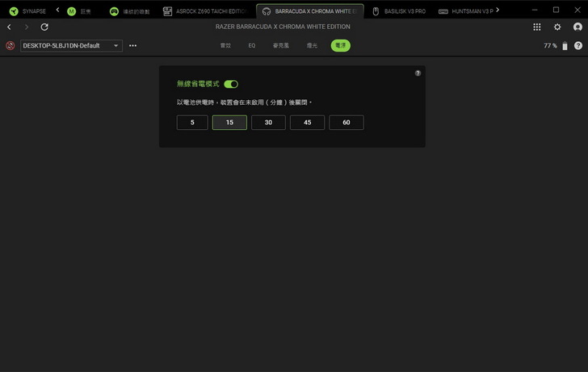This screenshot has height=372, width=588.
Task: Open the green M macro tab
Action: [x=79, y=11]
